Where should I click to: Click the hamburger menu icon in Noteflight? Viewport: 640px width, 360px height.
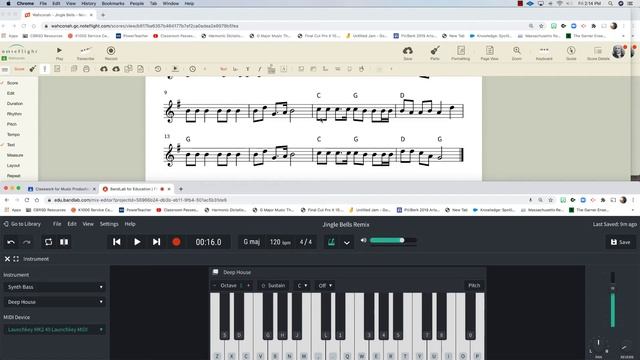pyautogui.click(x=5, y=69)
